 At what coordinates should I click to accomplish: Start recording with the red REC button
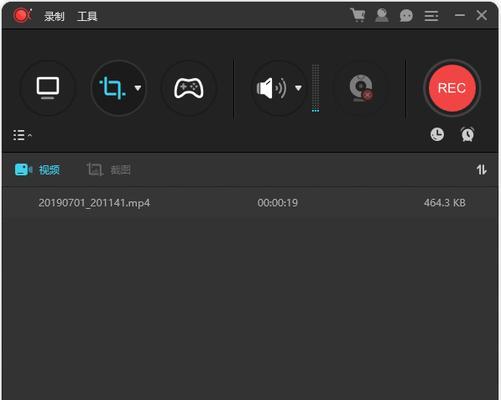(x=452, y=88)
